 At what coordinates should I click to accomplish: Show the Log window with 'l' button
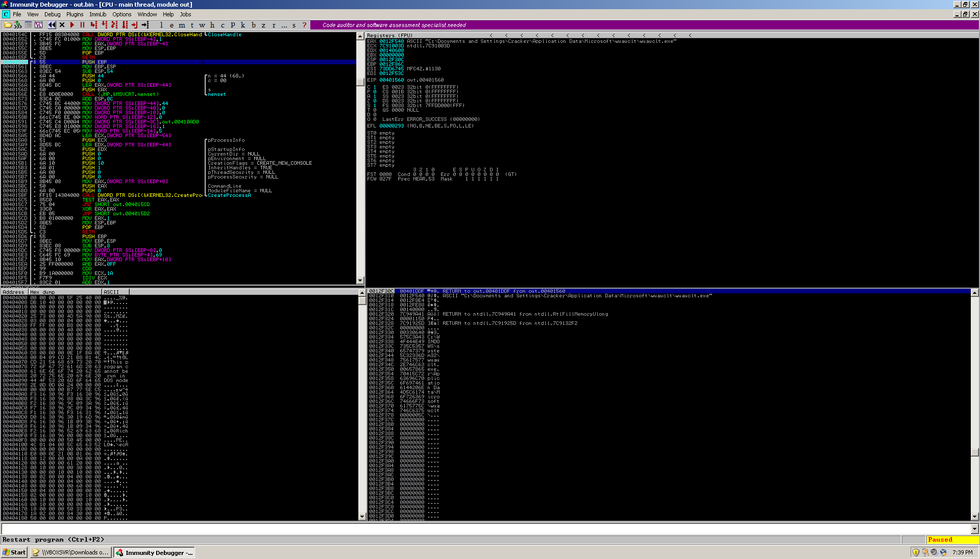click(x=161, y=25)
